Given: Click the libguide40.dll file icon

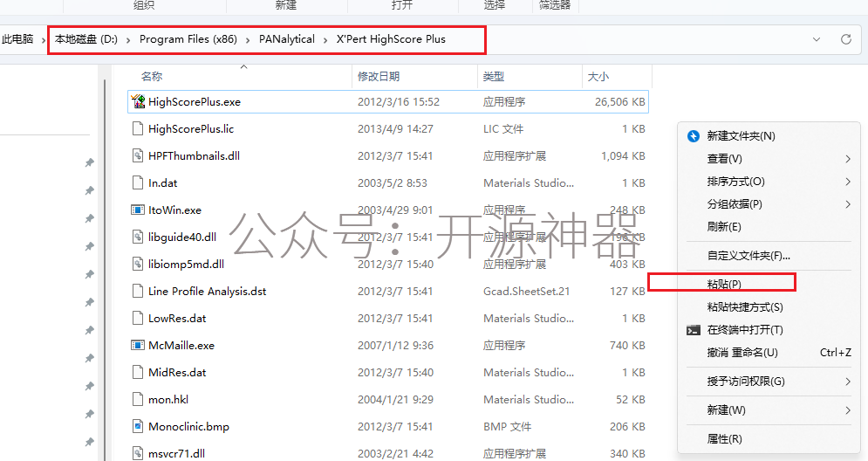Looking at the screenshot, I should pyautogui.click(x=138, y=237).
